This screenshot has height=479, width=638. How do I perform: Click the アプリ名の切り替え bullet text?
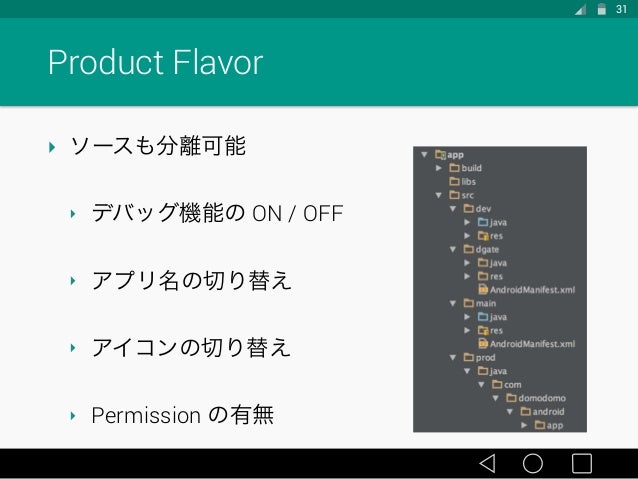coord(192,280)
